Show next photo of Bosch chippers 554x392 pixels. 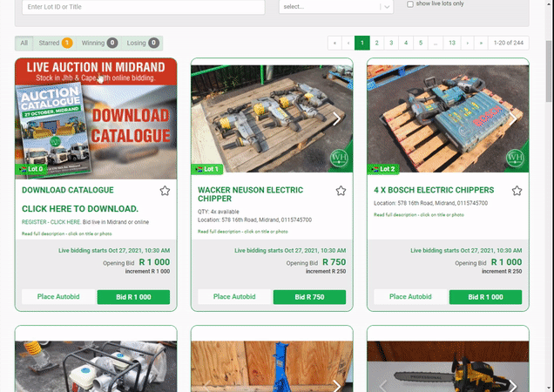[x=514, y=118]
